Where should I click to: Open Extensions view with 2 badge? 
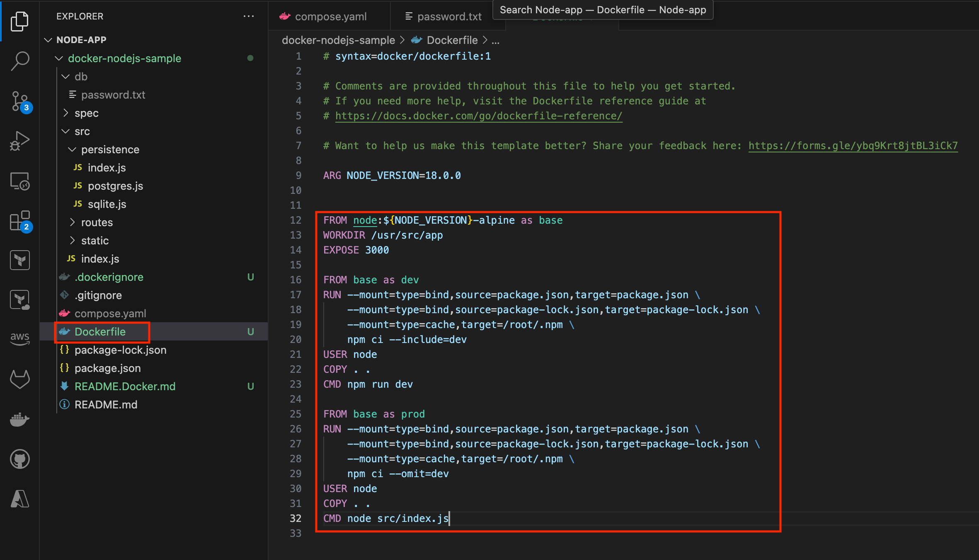tap(21, 221)
